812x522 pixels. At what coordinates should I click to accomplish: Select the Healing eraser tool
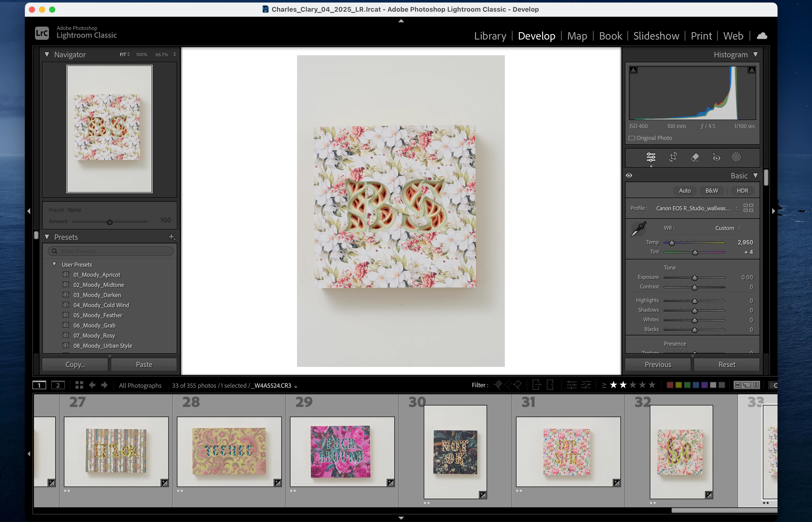[695, 157]
